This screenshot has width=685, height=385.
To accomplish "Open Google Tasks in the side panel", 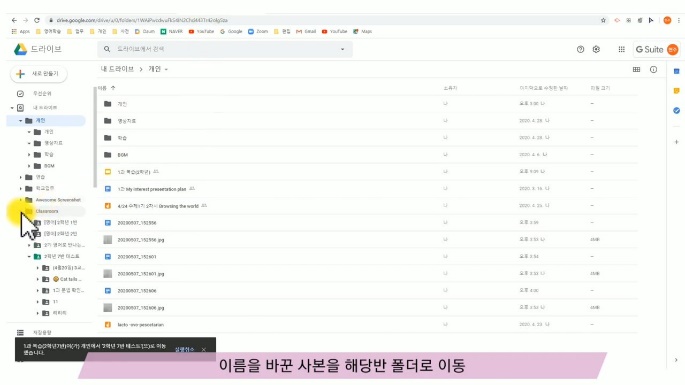I will click(676, 111).
